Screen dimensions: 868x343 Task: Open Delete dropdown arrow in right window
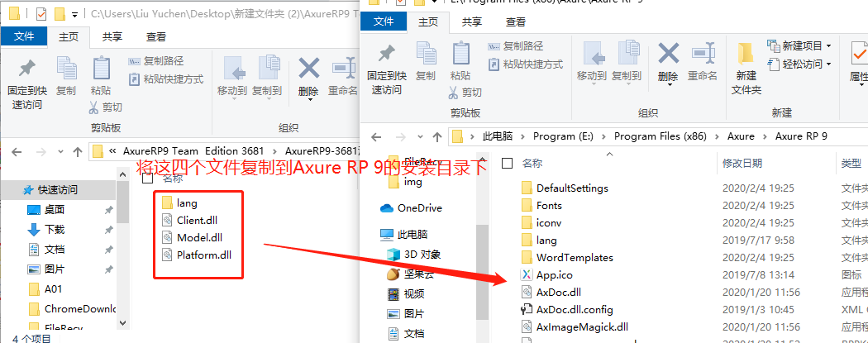pyautogui.click(x=669, y=84)
